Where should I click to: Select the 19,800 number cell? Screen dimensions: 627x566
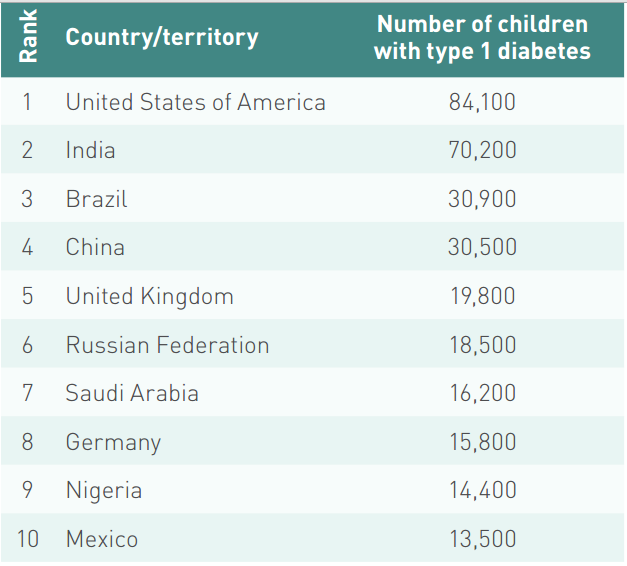click(482, 296)
